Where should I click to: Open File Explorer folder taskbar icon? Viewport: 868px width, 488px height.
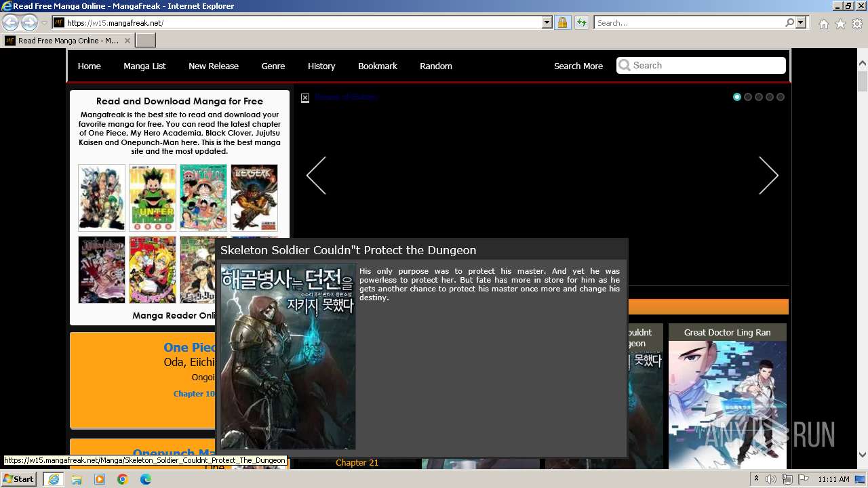(x=77, y=479)
